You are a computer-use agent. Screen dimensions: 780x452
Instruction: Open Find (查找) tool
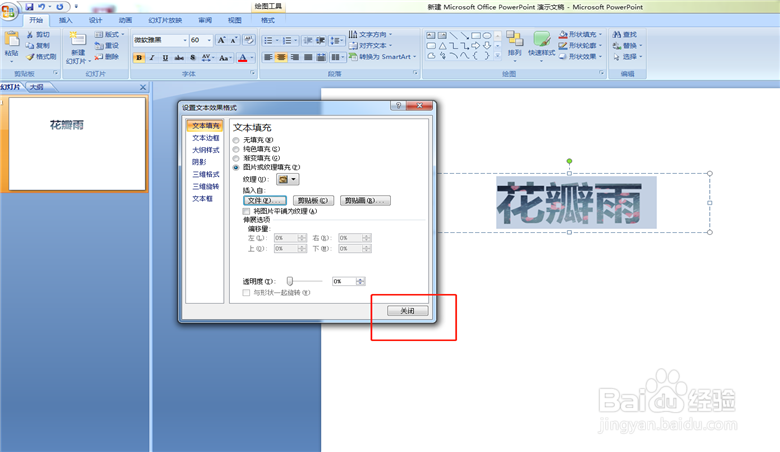[625, 34]
